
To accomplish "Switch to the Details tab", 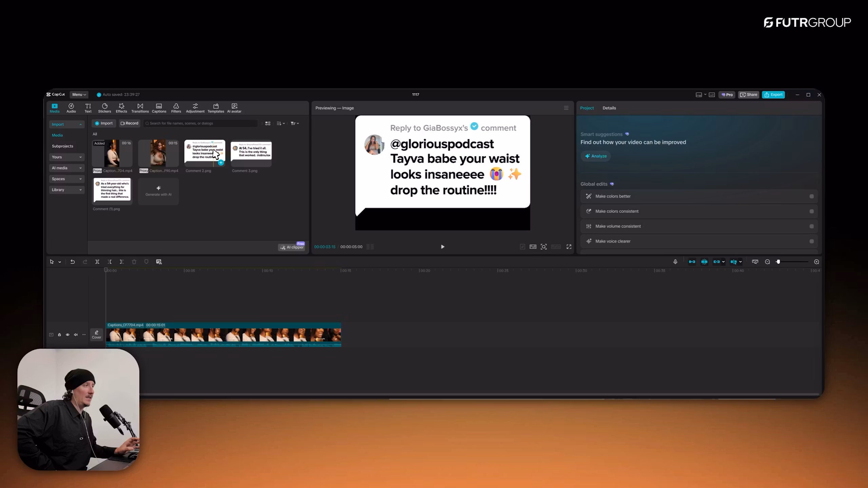I will pyautogui.click(x=609, y=108).
